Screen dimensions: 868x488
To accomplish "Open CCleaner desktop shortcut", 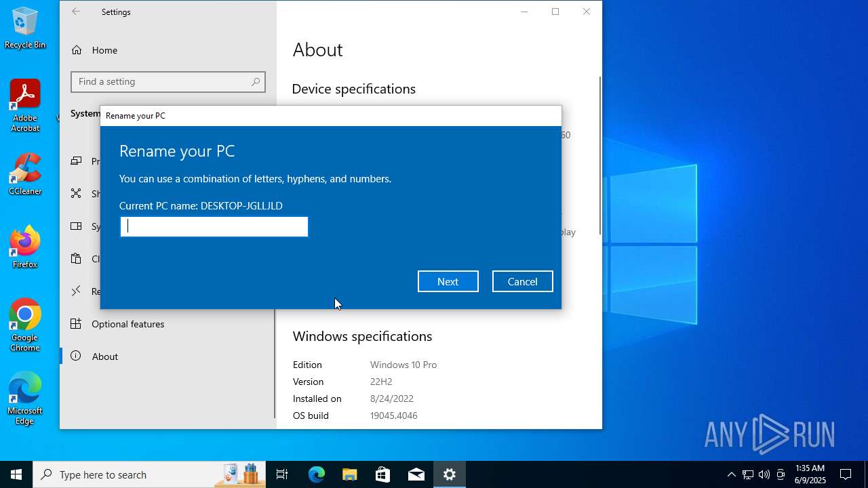I will [x=25, y=174].
